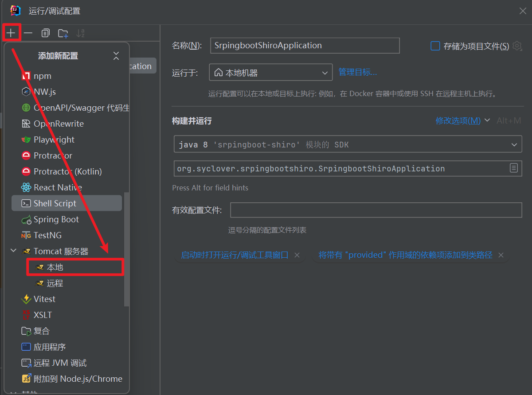Select 应用程序 application configuration type

tap(66, 347)
